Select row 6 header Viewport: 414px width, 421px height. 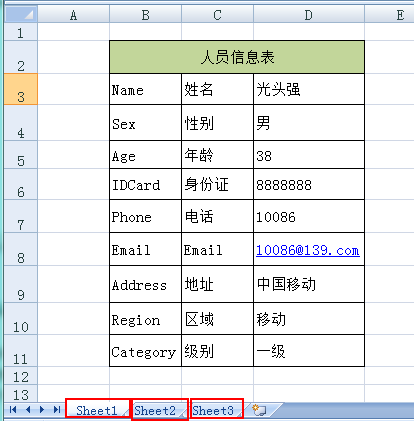tap(21, 184)
